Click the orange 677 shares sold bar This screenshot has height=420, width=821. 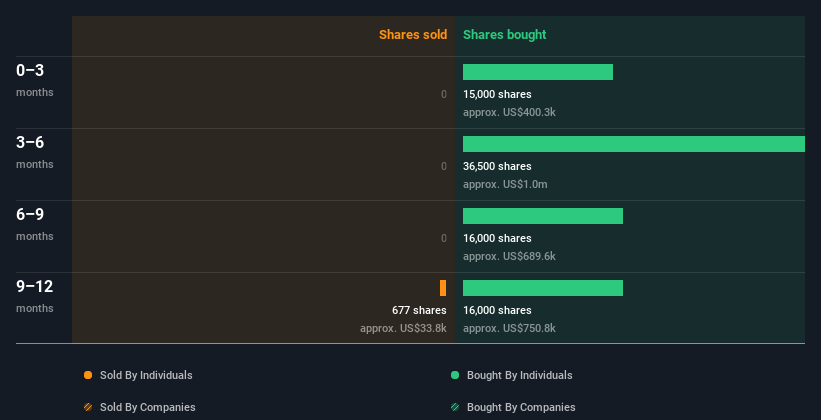coord(443,288)
